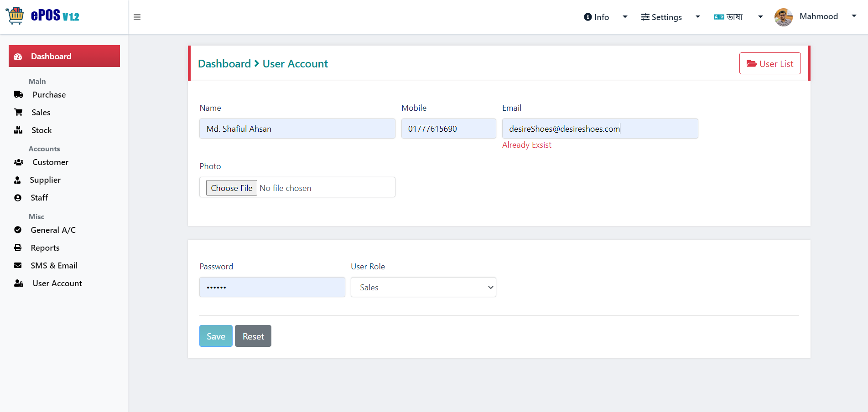Click the Staff person icon
The height and width of the screenshot is (412, 868).
[x=18, y=198]
